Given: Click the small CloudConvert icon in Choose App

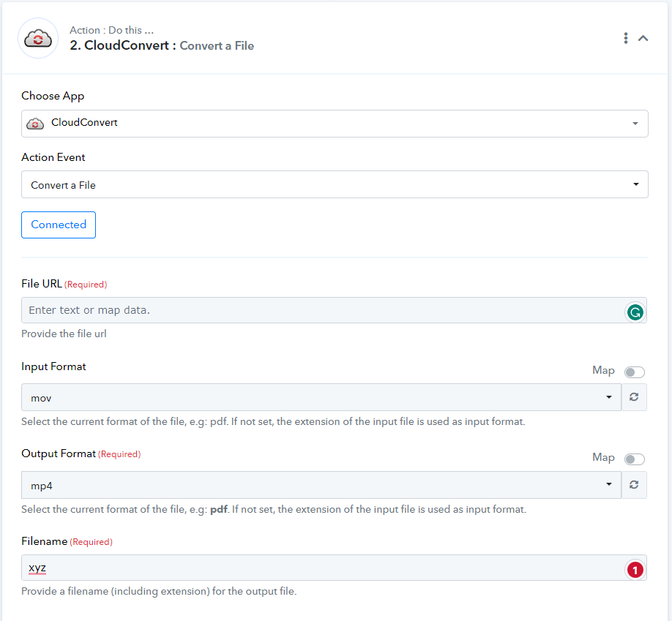Looking at the screenshot, I should [x=35, y=124].
